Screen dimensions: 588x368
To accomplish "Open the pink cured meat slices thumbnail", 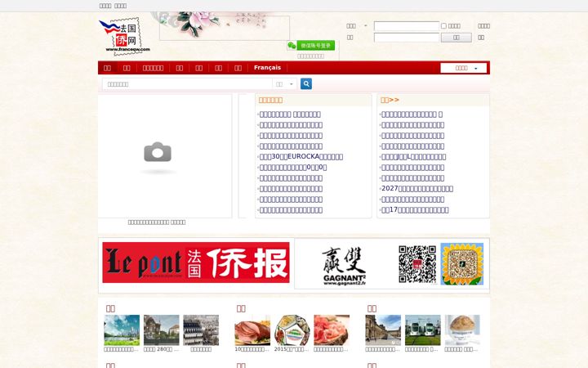I will pos(332,330).
